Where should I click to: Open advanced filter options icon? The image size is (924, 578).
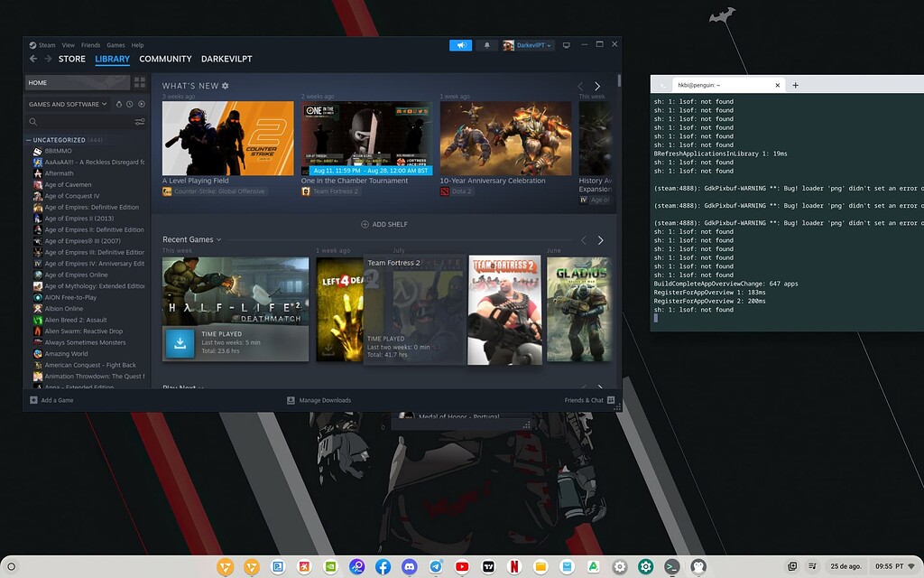[140, 122]
